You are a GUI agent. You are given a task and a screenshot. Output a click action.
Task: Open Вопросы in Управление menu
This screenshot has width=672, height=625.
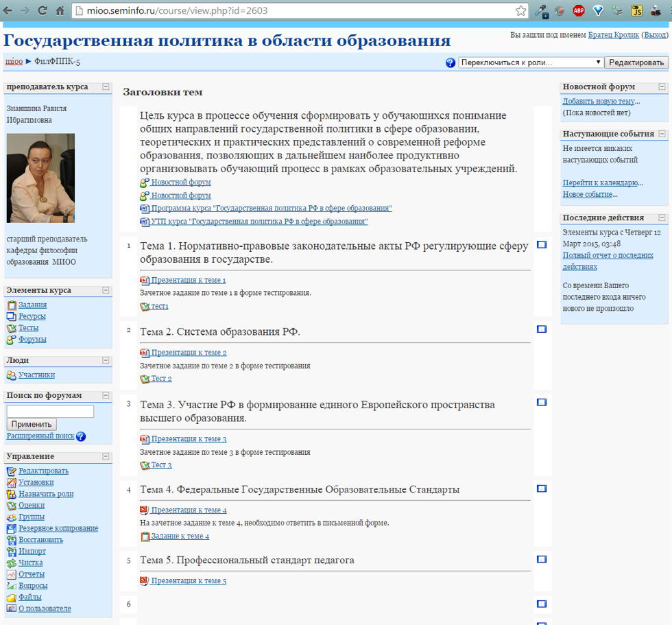(33, 586)
